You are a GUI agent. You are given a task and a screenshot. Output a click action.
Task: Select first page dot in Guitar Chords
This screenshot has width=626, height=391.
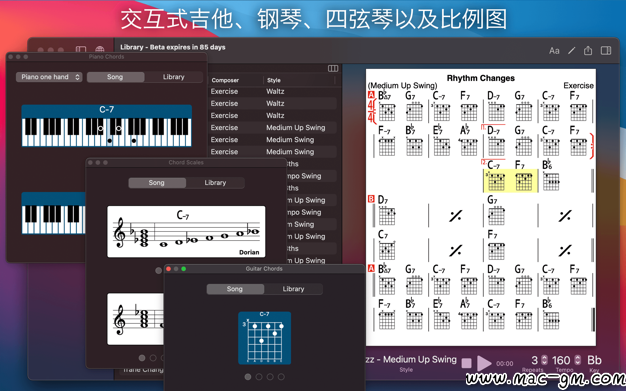pos(248,377)
